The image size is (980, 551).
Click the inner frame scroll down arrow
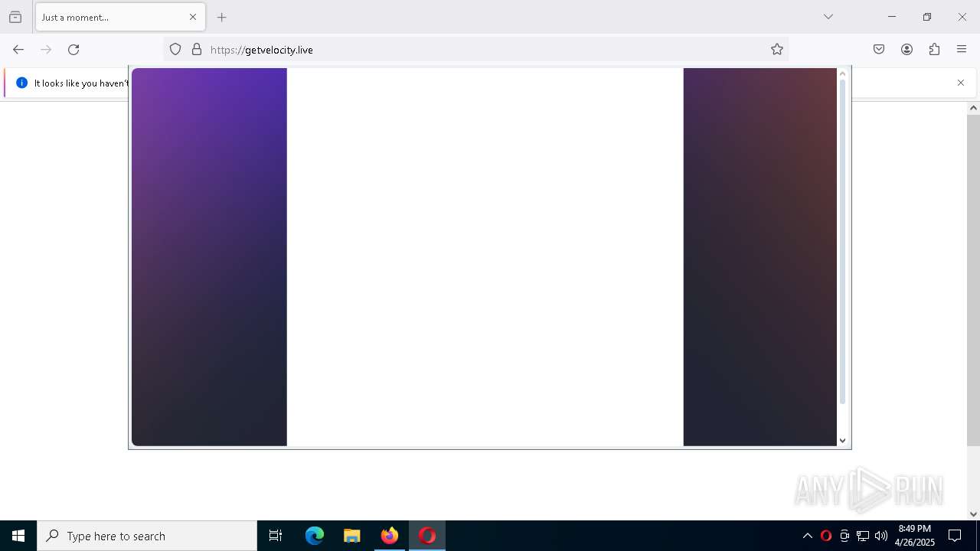pyautogui.click(x=843, y=441)
